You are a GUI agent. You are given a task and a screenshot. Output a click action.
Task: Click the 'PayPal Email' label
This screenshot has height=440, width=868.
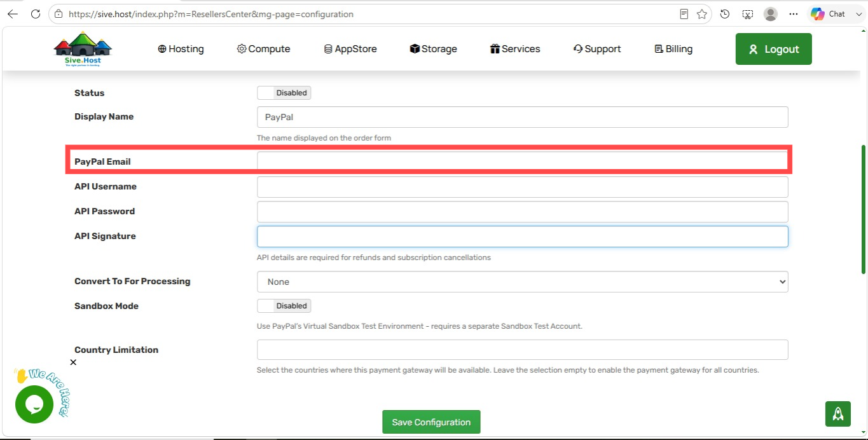102,162
